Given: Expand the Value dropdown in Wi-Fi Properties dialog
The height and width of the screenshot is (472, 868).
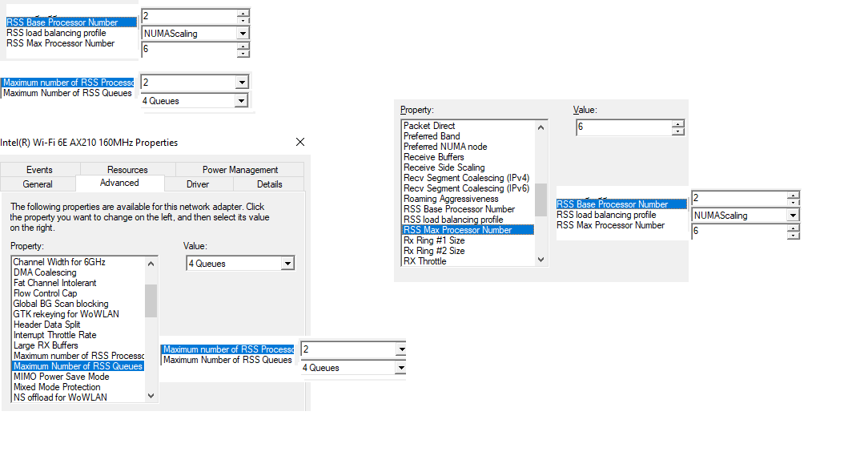Looking at the screenshot, I should 287,264.
